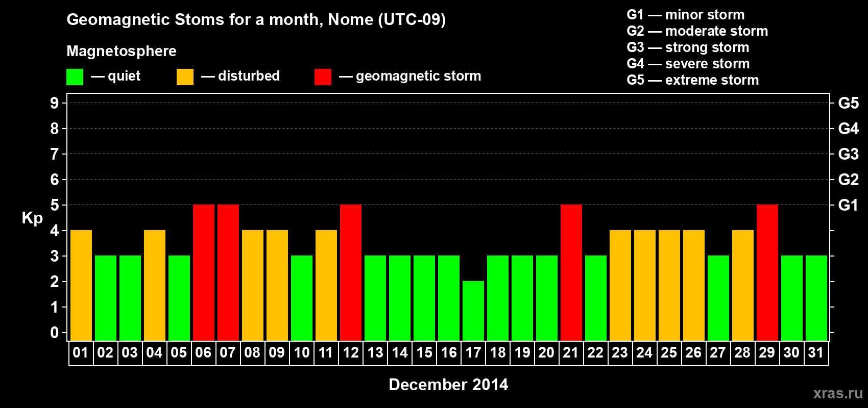Click the date label 10
Image resolution: width=868 pixels, height=408 pixels.
click(x=301, y=352)
